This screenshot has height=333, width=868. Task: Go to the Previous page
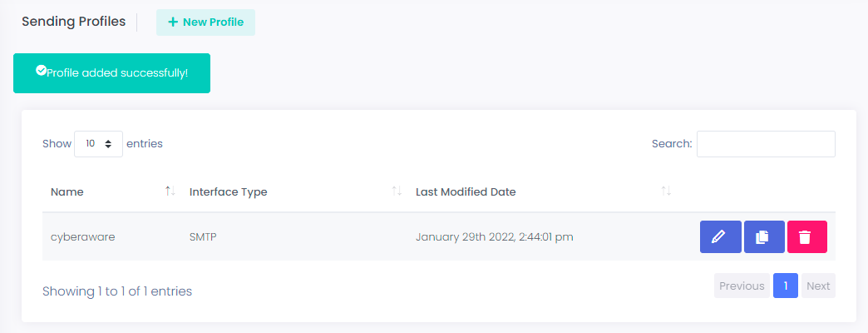tap(742, 286)
